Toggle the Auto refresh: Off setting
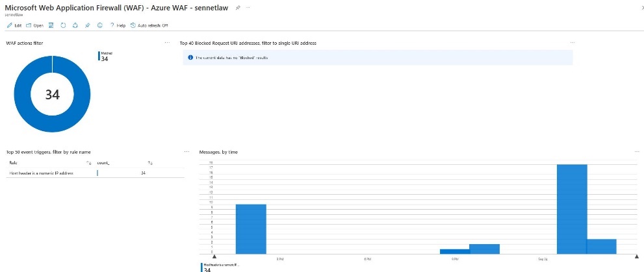 tap(149, 25)
